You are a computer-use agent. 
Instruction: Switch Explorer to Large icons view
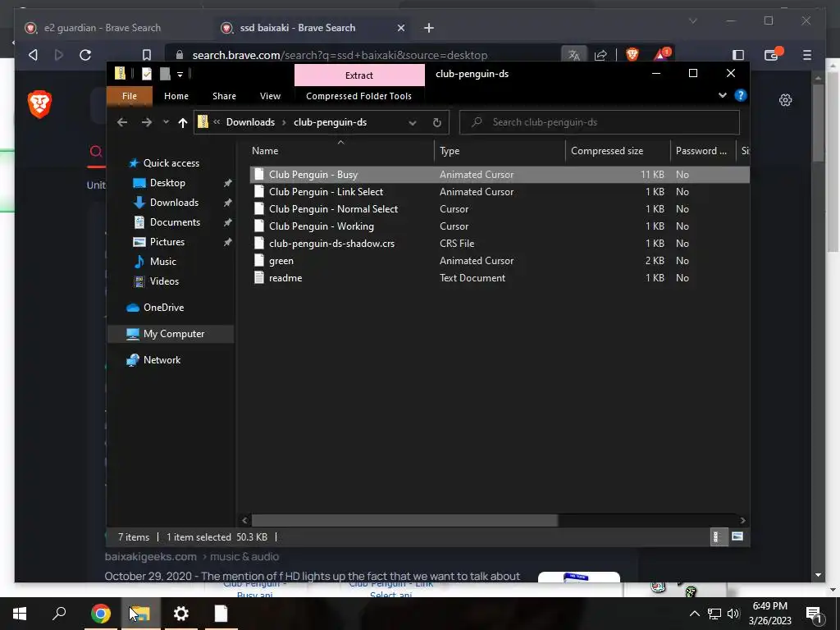[x=737, y=536]
